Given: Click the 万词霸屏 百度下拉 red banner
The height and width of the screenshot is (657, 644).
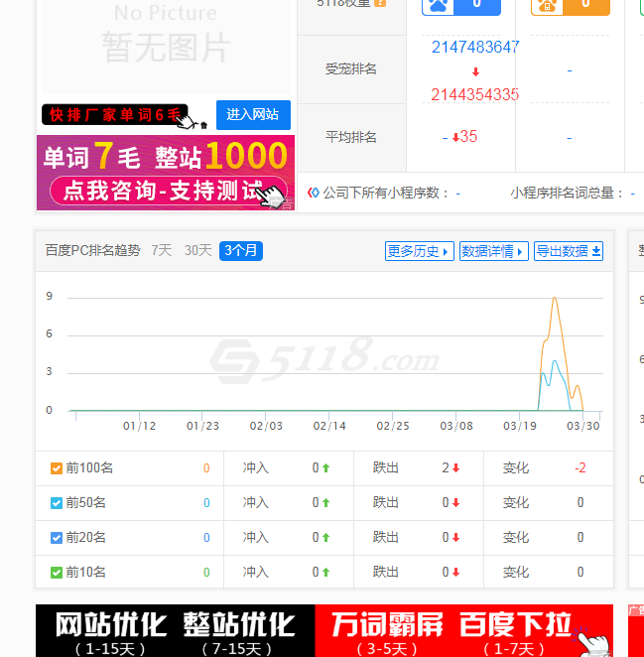Looking at the screenshot, I should [464, 631].
